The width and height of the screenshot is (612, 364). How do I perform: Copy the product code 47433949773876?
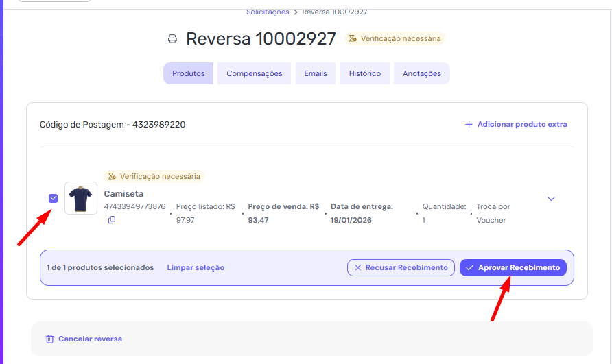click(x=112, y=220)
